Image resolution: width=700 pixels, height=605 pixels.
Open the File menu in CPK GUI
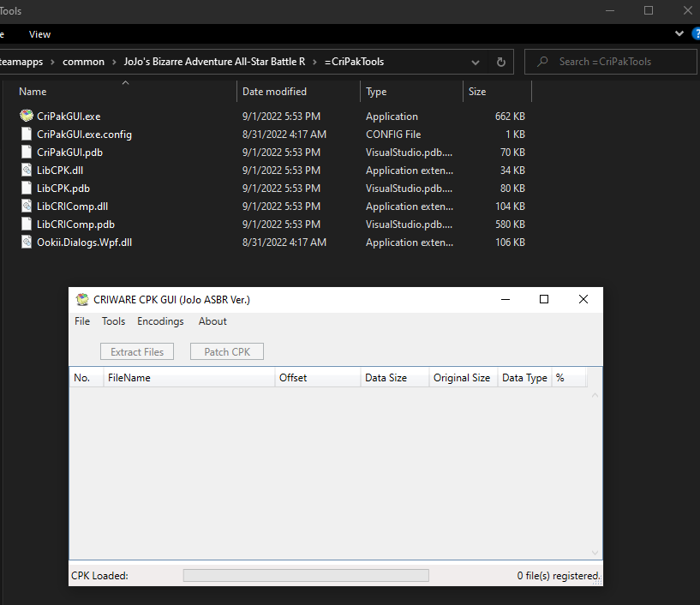coord(82,321)
